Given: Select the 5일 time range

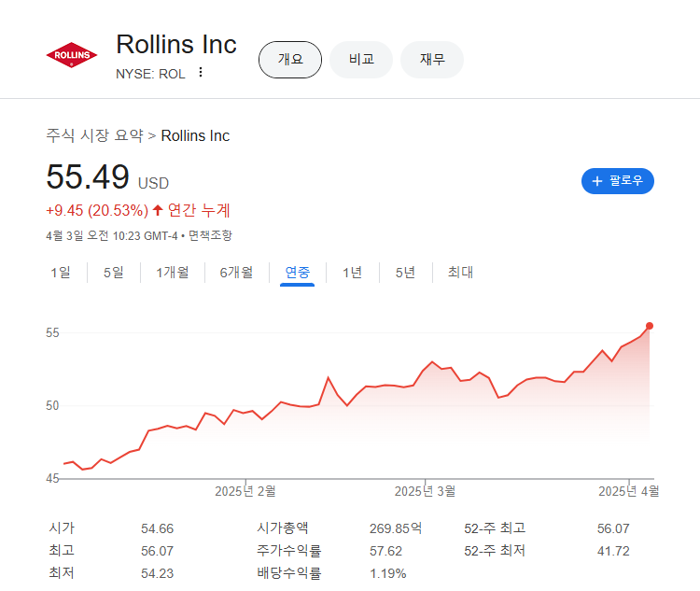Looking at the screenshot, I should (x=113, y=273).
